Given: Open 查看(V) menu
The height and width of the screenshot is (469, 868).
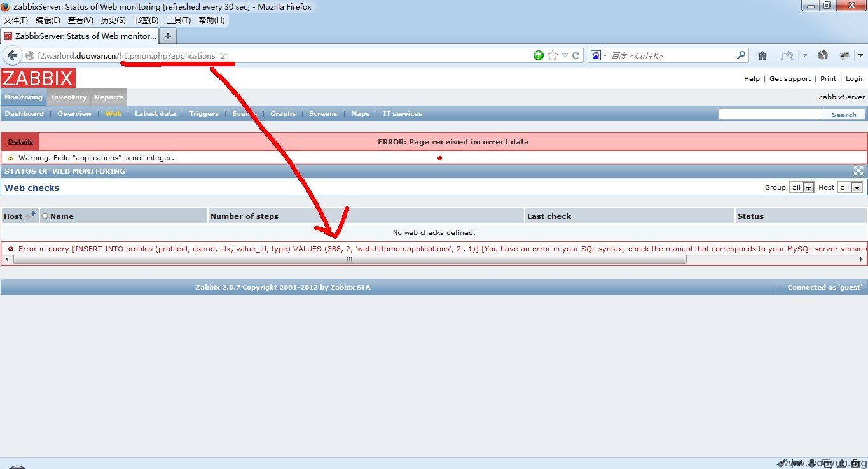Looking at the screenshot, I should pos(80,20).
